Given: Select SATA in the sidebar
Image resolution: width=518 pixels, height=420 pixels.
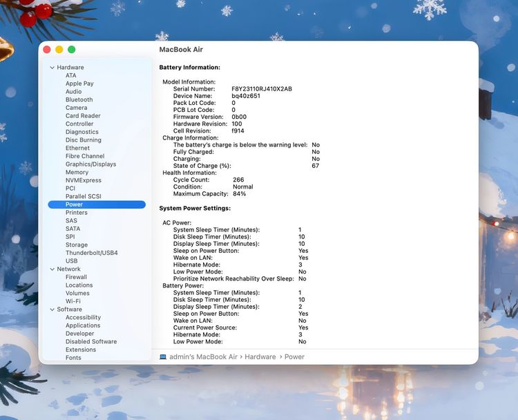Looking at the screenshot, I should pos(73,229).
